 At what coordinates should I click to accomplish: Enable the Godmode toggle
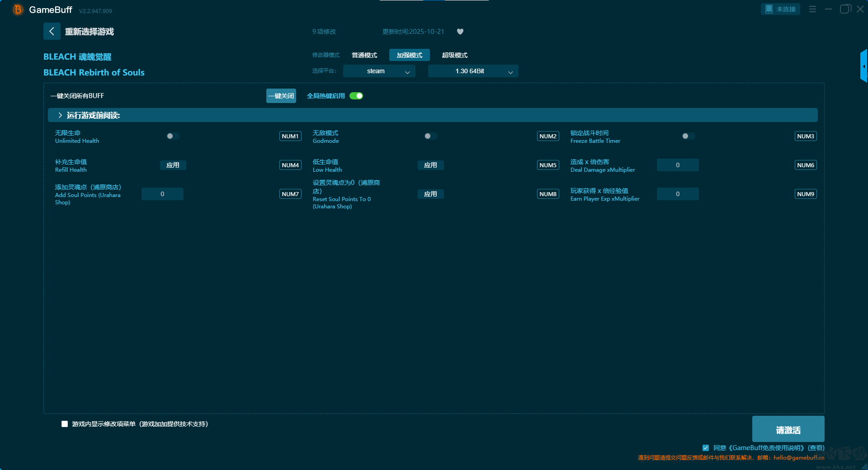430,136
